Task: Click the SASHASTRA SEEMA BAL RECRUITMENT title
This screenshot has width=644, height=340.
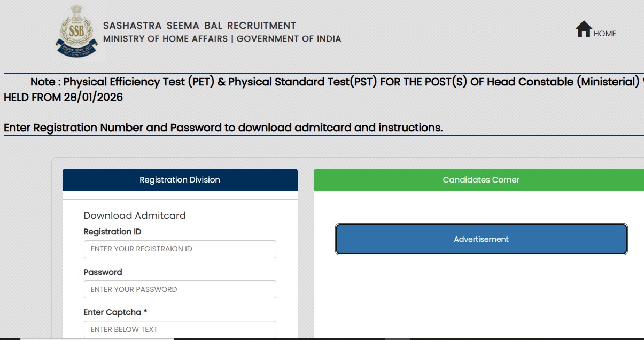Action: [198, 25]
